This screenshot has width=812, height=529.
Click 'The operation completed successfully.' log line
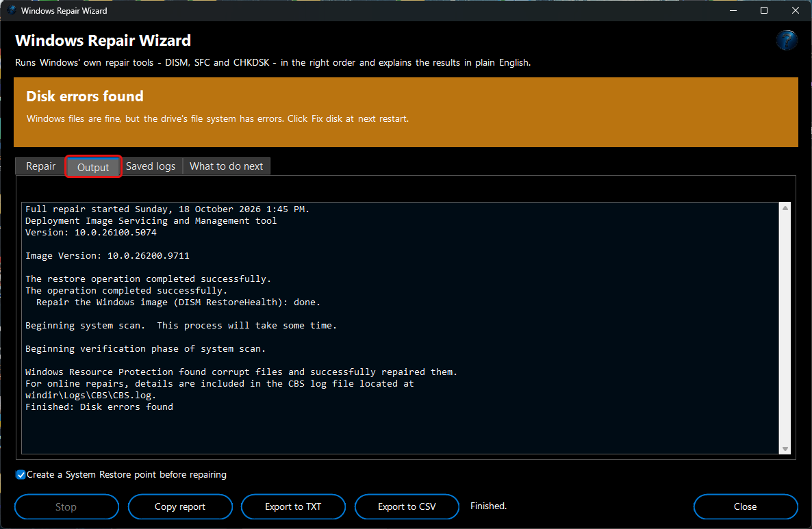127,291
